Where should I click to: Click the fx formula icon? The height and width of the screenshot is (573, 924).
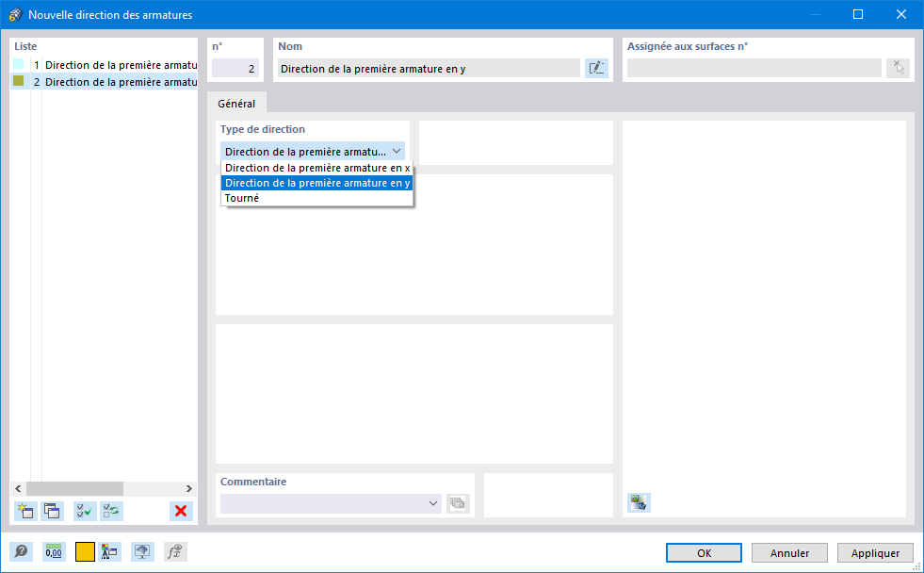click(x=175, y=551)
